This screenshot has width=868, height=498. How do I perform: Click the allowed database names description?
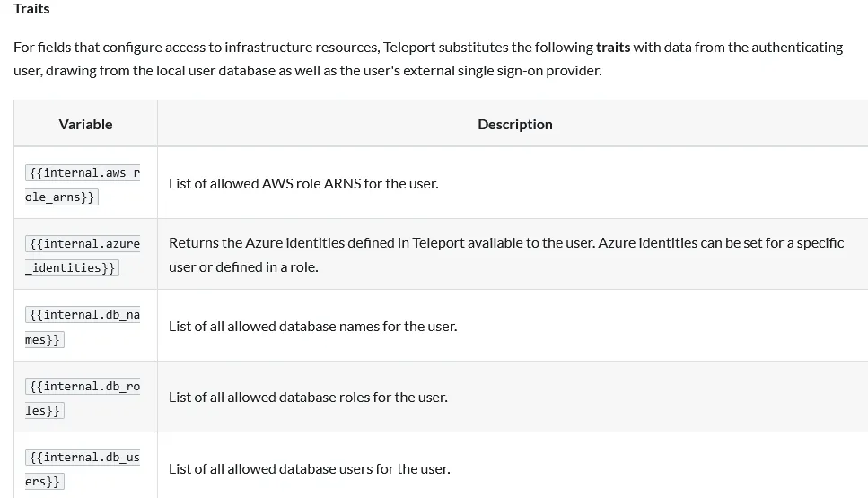[312, 327]
